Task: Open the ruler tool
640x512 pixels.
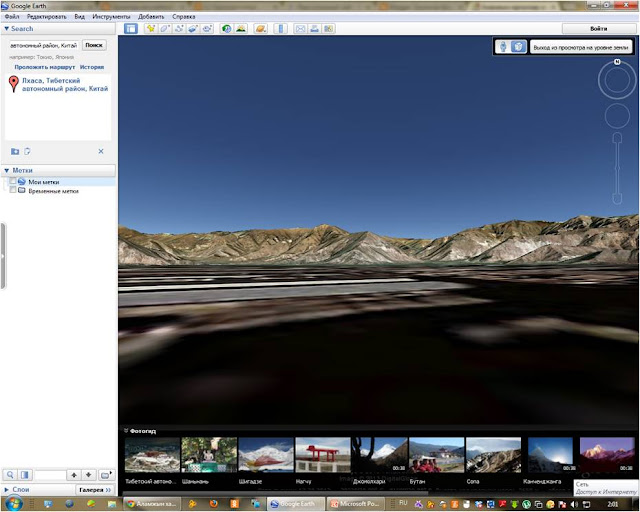Action: tap(280, 29)
